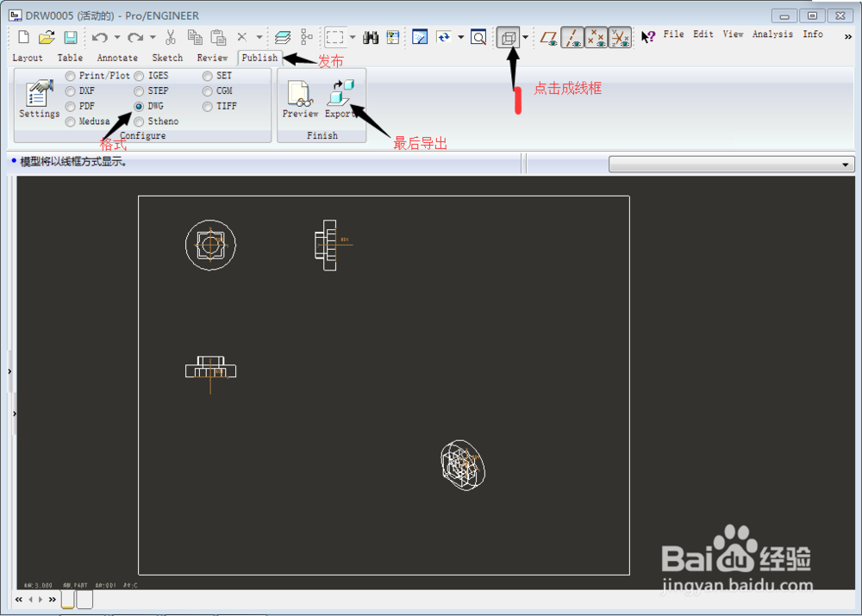The height and width of the screenshot is (616, 862).
Task: Toggle coordinate systems display
Action: coord(620,37)
